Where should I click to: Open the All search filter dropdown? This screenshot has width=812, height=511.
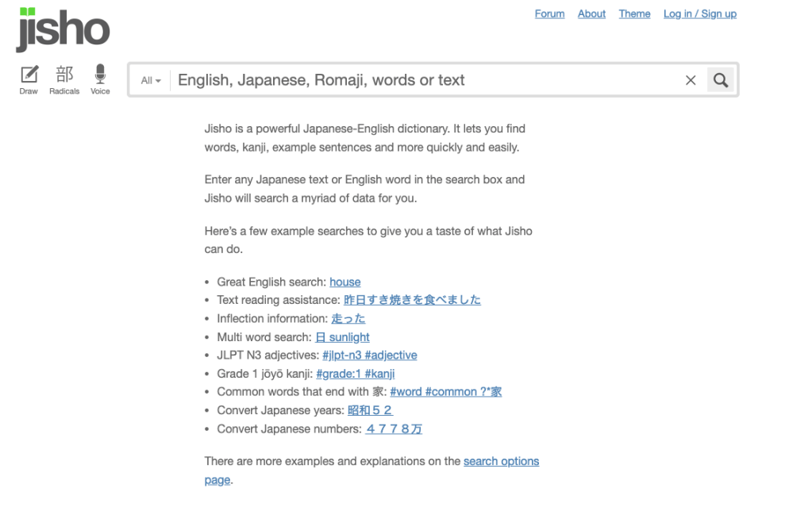pos(150,79)
